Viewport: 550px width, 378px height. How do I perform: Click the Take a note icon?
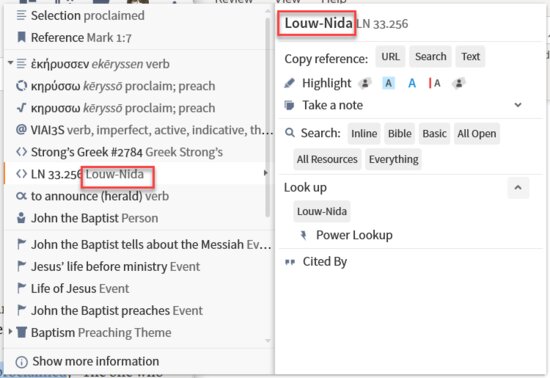tap(289, 105)
